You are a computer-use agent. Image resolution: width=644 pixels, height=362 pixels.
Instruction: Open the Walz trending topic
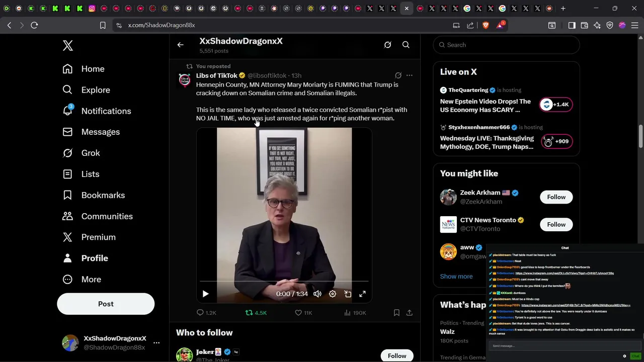click(447, 332)
